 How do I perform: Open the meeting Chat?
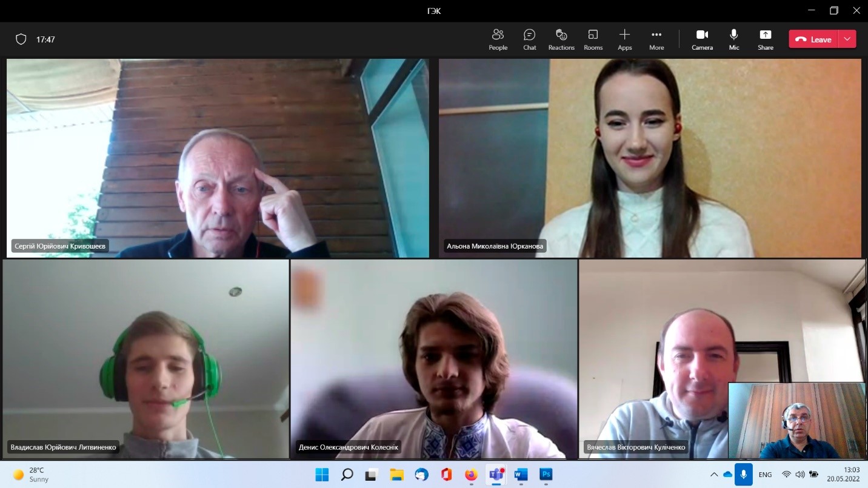click(529, 39)
